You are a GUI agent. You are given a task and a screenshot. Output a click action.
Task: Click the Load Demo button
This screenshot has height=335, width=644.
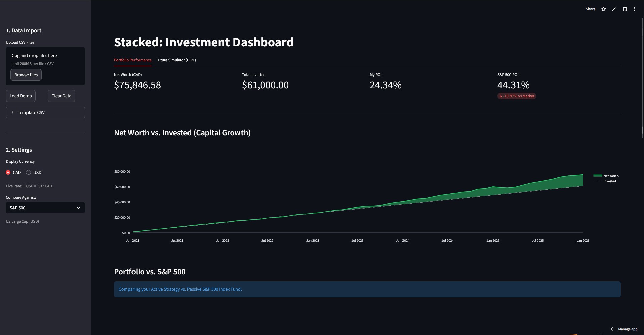[x=20, y=96]
